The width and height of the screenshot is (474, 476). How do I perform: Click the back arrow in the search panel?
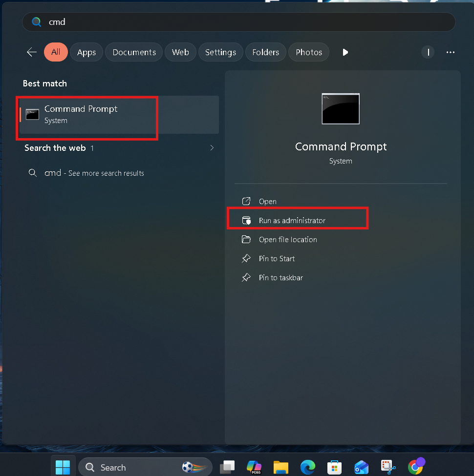(32, 52)
